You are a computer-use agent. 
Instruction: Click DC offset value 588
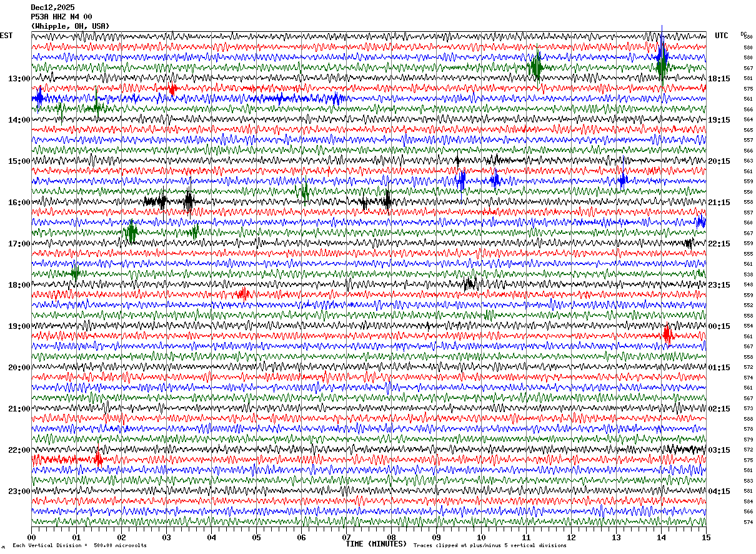click(x=748, y=419)
